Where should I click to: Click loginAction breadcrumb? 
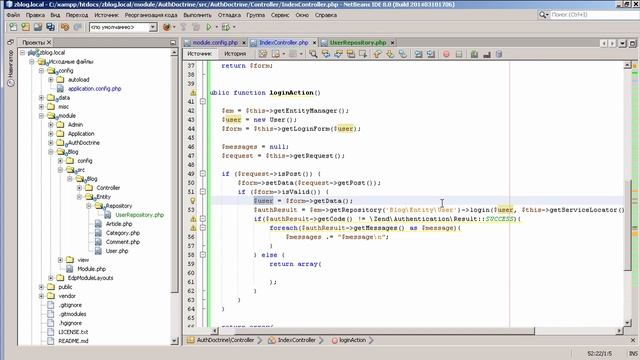353,340
